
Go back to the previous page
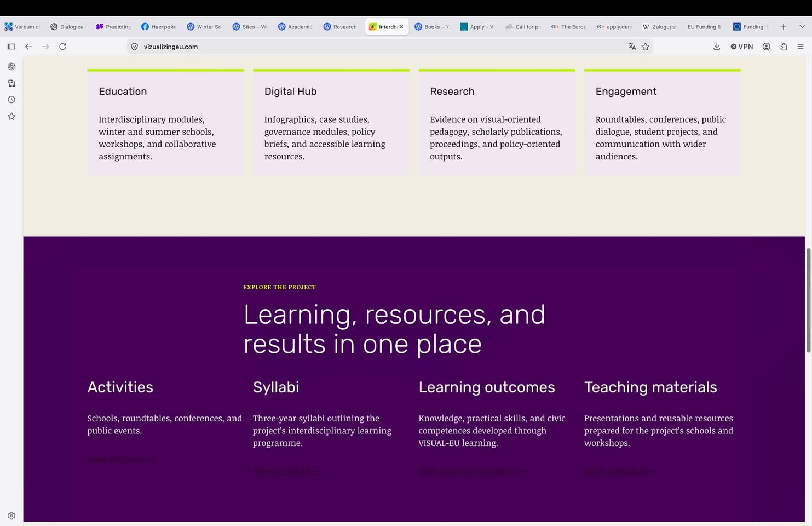tap(28, 47)
